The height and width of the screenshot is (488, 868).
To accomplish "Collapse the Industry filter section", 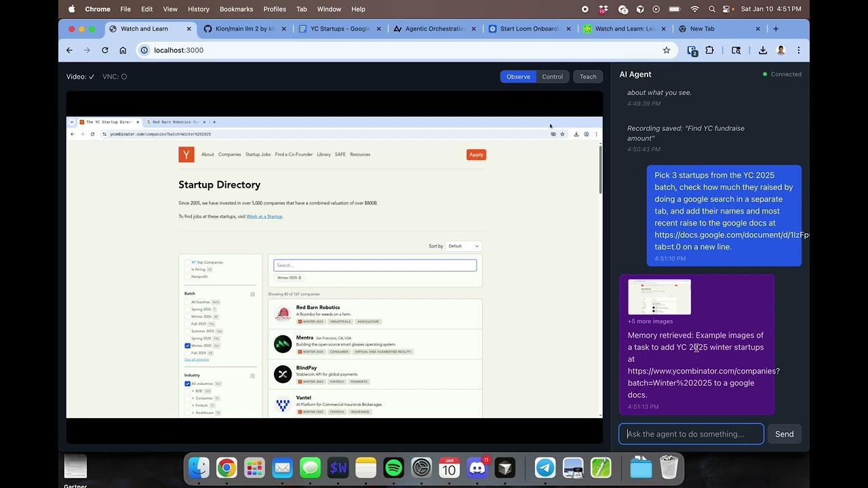I will [253, 375].
